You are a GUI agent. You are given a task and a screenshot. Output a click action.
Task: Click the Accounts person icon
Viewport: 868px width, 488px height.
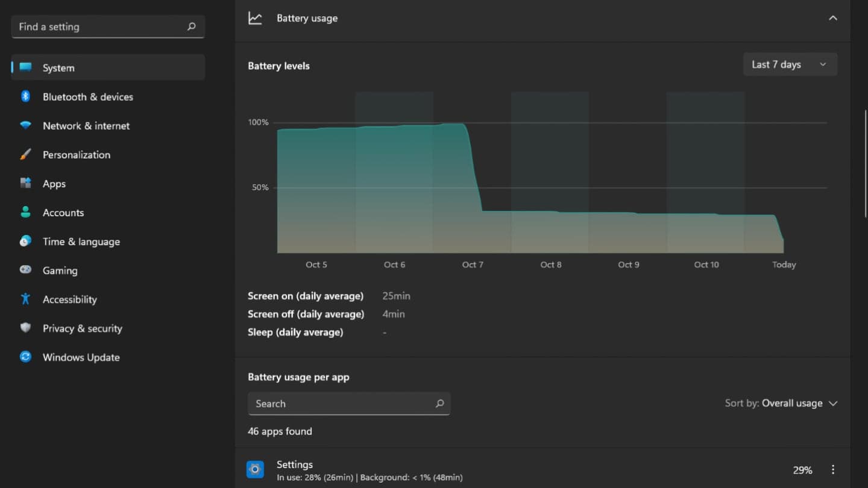(x=25, y=212)
